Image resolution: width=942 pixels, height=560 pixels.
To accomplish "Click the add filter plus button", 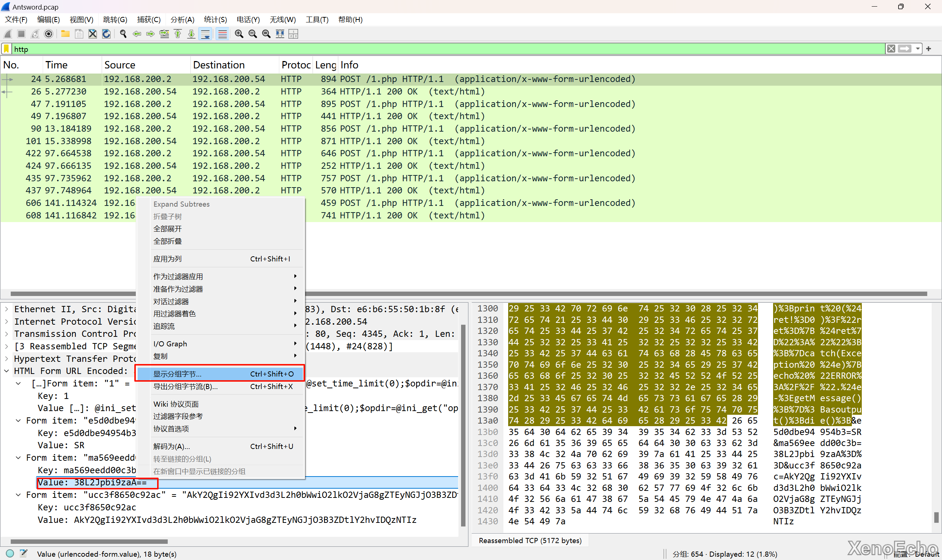I will click(x=928, y=49).
